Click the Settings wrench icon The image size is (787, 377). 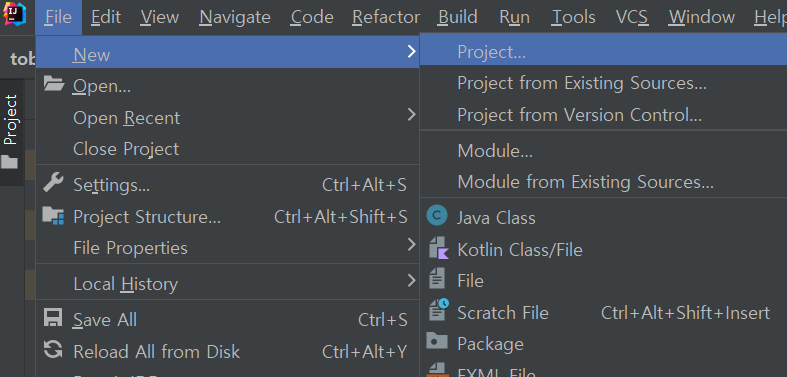53,183
